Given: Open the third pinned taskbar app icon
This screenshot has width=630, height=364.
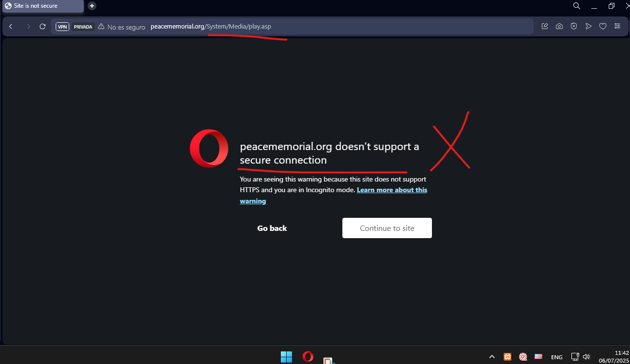Looking at the screenshot, I should point(329,360).
